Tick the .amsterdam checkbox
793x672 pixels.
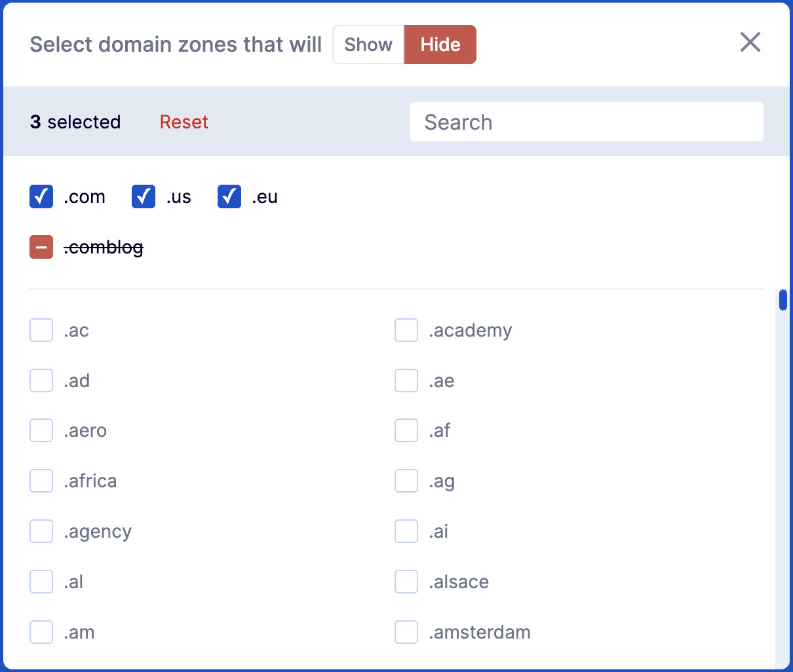point(406,632)
